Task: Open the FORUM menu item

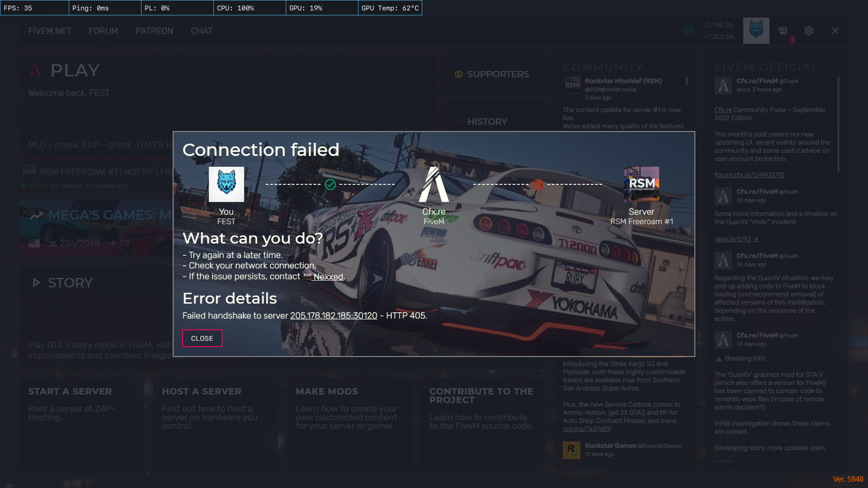Action: [x=103, y=31]
